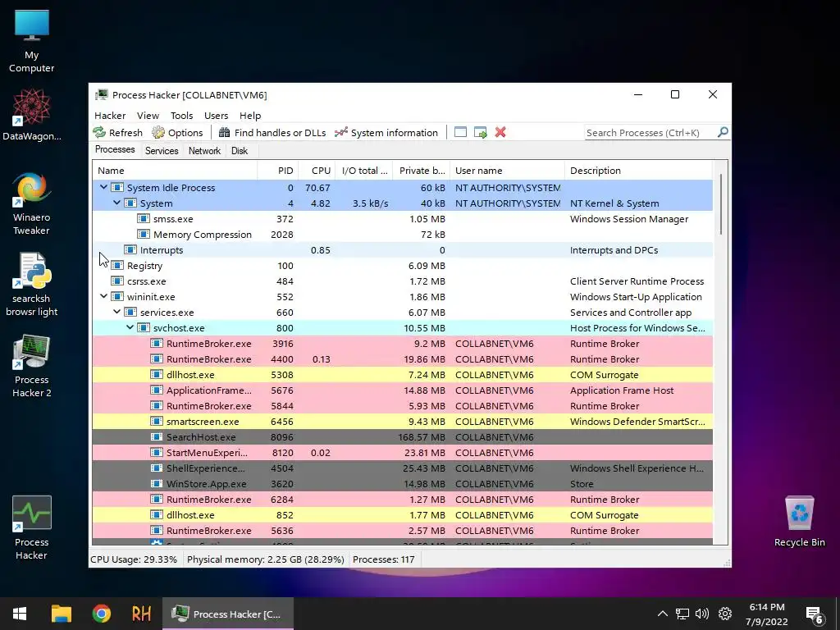Screen dimensions: 840x630
Task: Sort by the PID column header
Action: 277,171
